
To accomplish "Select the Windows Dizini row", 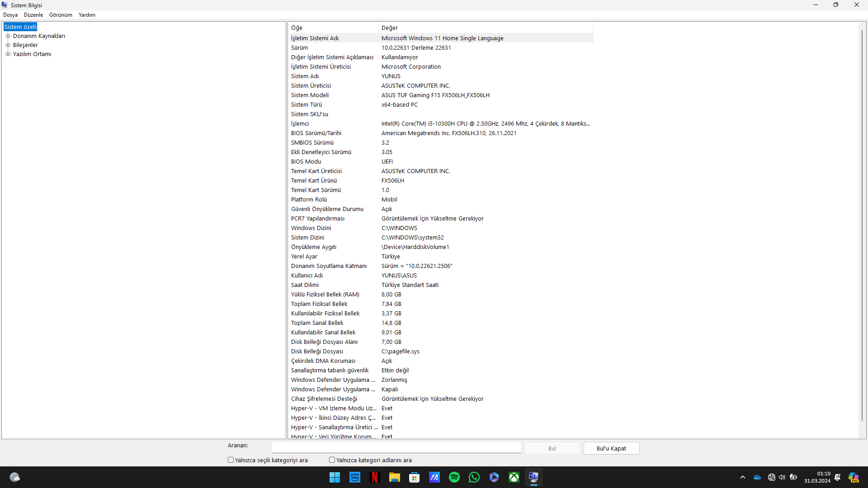I will pyautogui.click(x=441, y=228).
